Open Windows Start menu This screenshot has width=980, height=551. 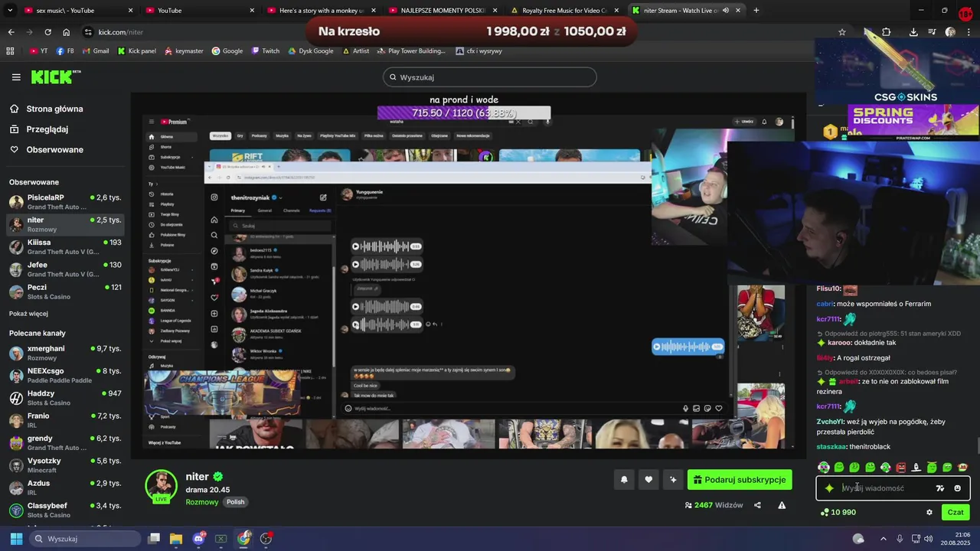click(16, 539)
